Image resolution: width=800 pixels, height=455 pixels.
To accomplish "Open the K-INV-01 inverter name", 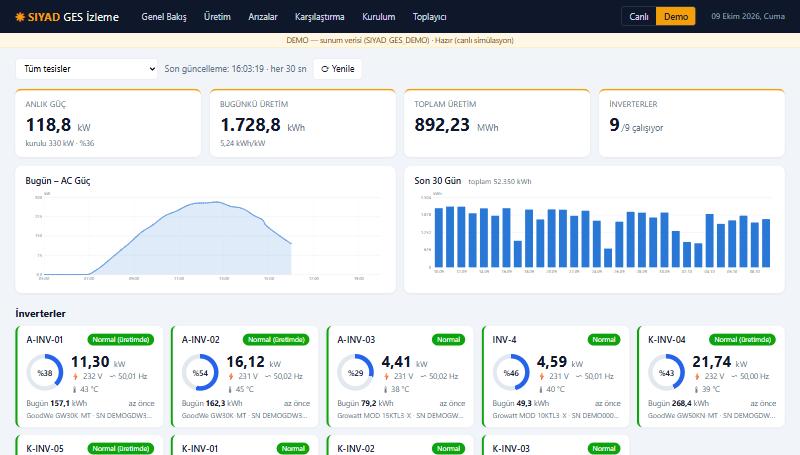I will pyautogui.click(x=200, y=449).
